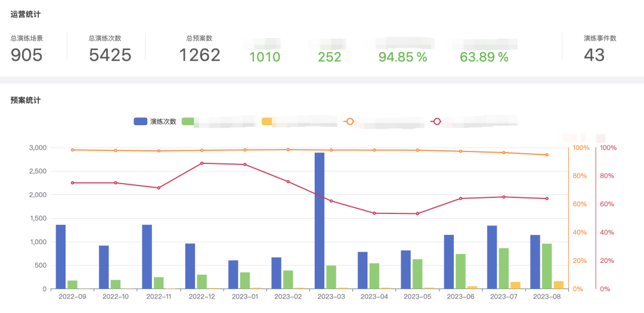Toggle the orange line legend marker
This screenshot has width=644, height=313.
coord(349,121)
